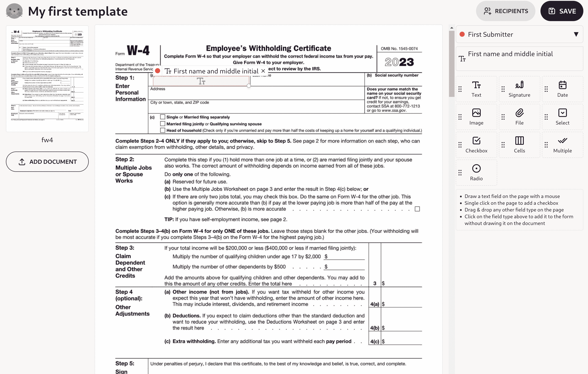Image resolution: width=588 pixels, height=374 pixels.
Task: Select the fw4 page thumbnail
Action: coord(47,78)
